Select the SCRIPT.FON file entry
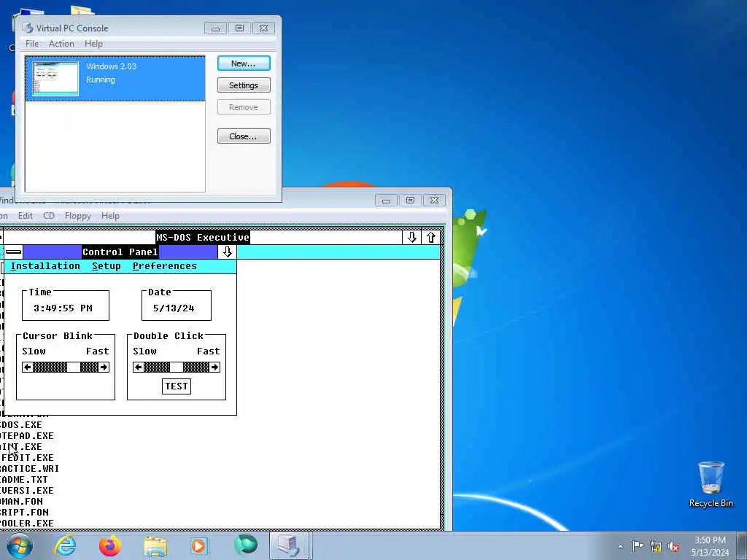The width and height of the screenshot is (747, 560). click(24, 513)
